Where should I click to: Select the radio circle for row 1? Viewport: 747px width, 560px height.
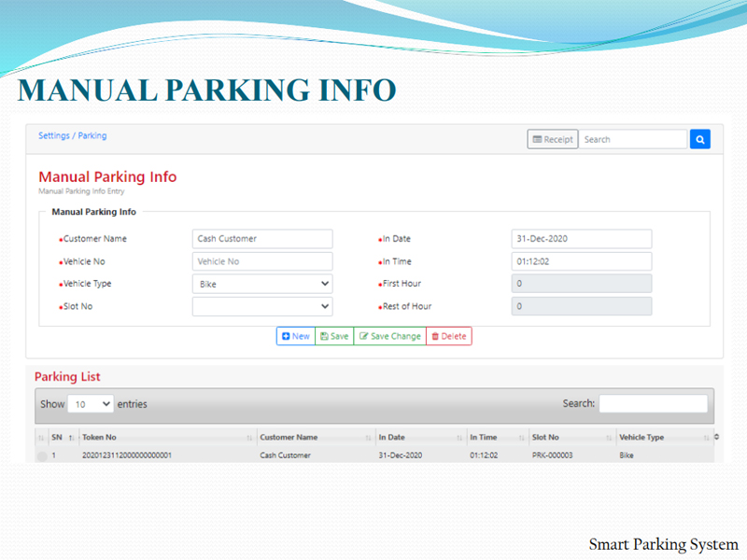41,456
